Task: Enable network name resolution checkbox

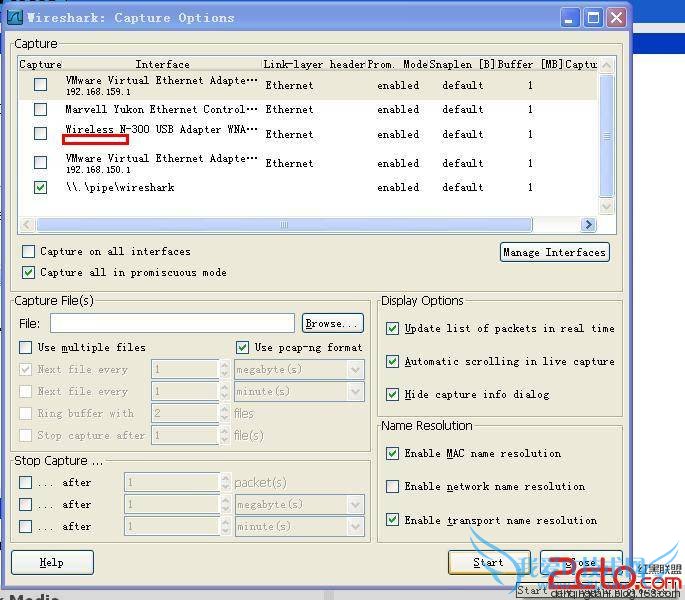Action: tap(392, 486)
